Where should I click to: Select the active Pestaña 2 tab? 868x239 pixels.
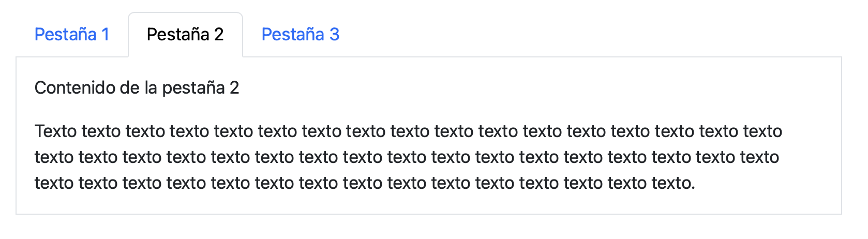pyautogui.click(x=185, y=35)
